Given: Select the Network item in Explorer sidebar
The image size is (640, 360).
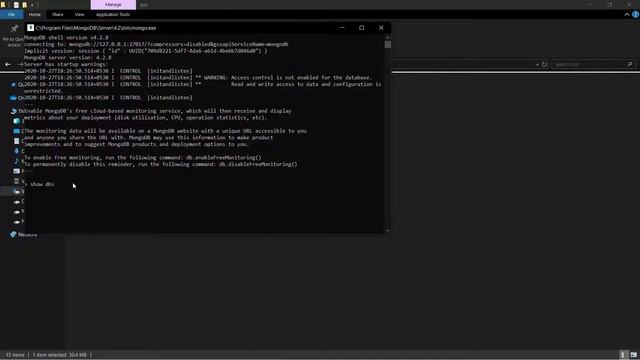Looking at the screenshot, I should pos(24,235).
